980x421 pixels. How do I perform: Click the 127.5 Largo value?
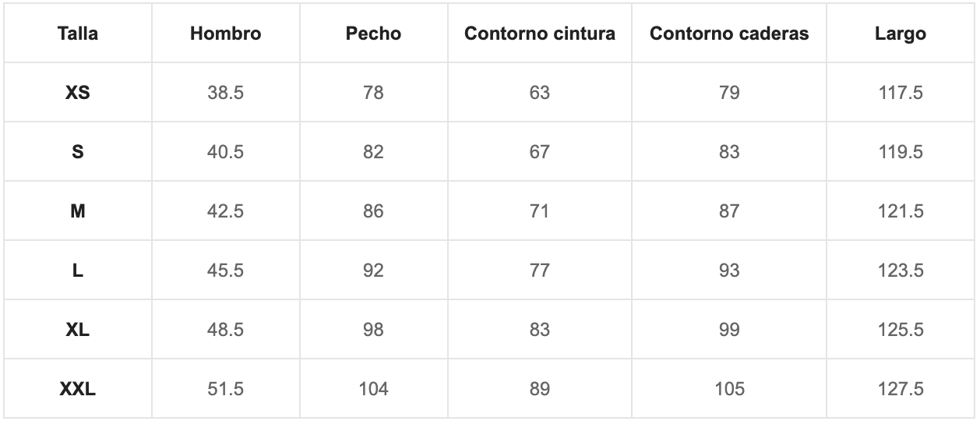(x=901, y=389)
